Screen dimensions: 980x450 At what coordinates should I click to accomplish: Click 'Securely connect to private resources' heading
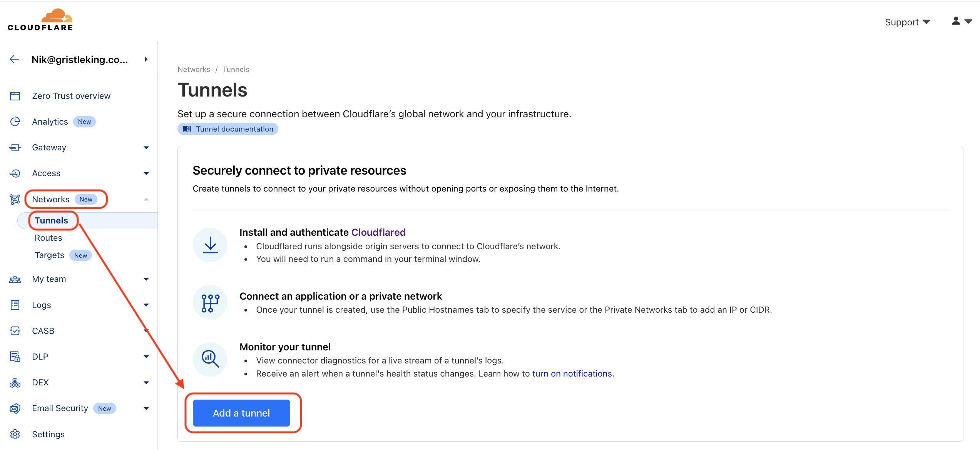299,170
